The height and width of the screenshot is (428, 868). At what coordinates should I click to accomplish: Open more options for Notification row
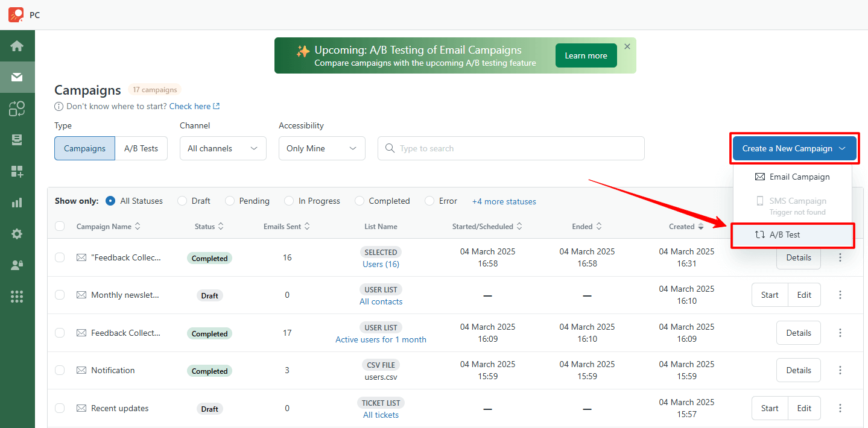pyautogui.click(x=840, y=370)
